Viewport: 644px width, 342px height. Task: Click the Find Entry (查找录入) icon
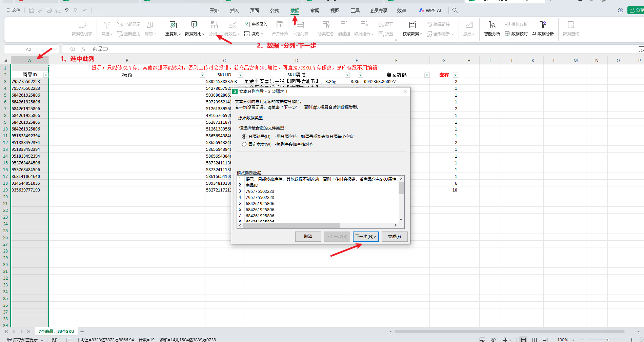tap(247, 24)
